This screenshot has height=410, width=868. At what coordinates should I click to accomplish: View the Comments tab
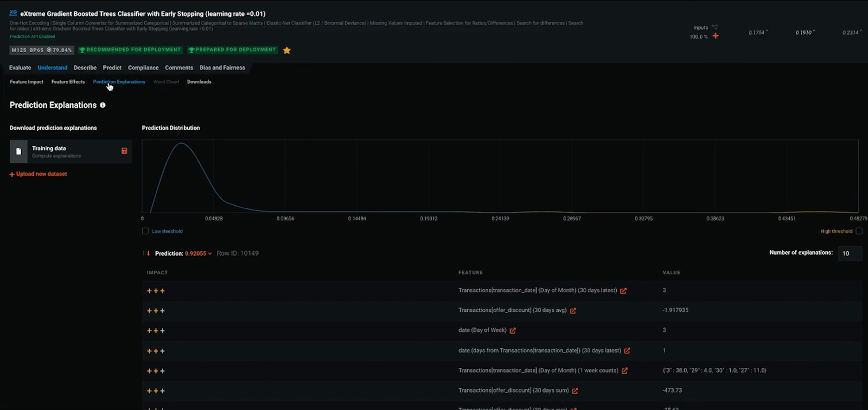179,68
